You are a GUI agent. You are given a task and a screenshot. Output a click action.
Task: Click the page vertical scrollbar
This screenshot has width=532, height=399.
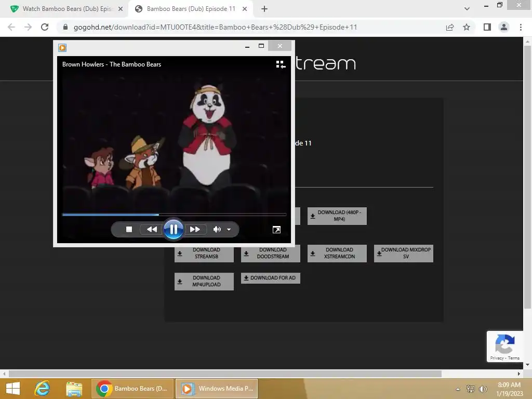coord(527,177)
